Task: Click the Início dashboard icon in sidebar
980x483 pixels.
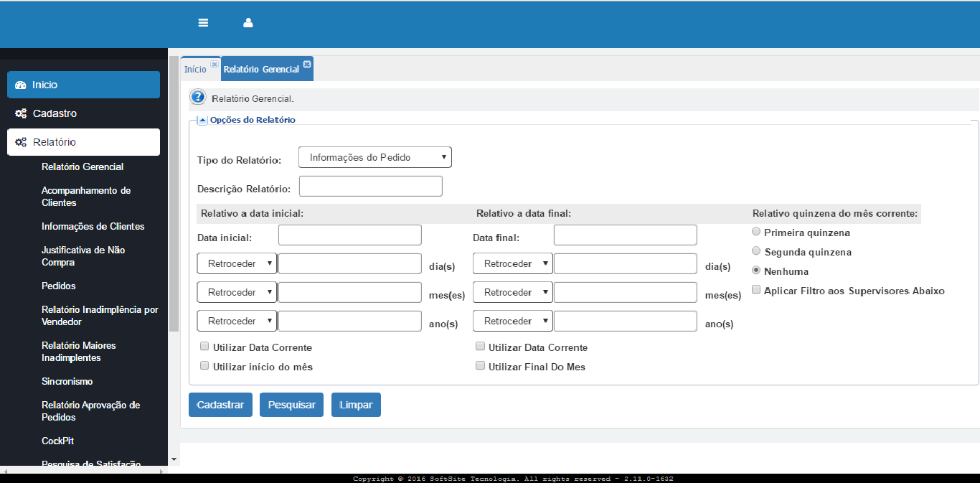Action: (x=21, y=85)
